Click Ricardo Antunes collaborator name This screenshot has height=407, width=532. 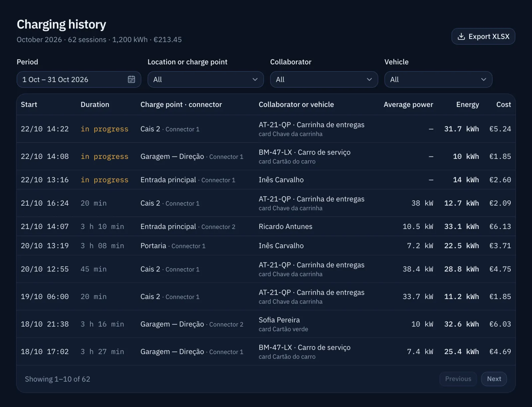[x=285, y=227]
